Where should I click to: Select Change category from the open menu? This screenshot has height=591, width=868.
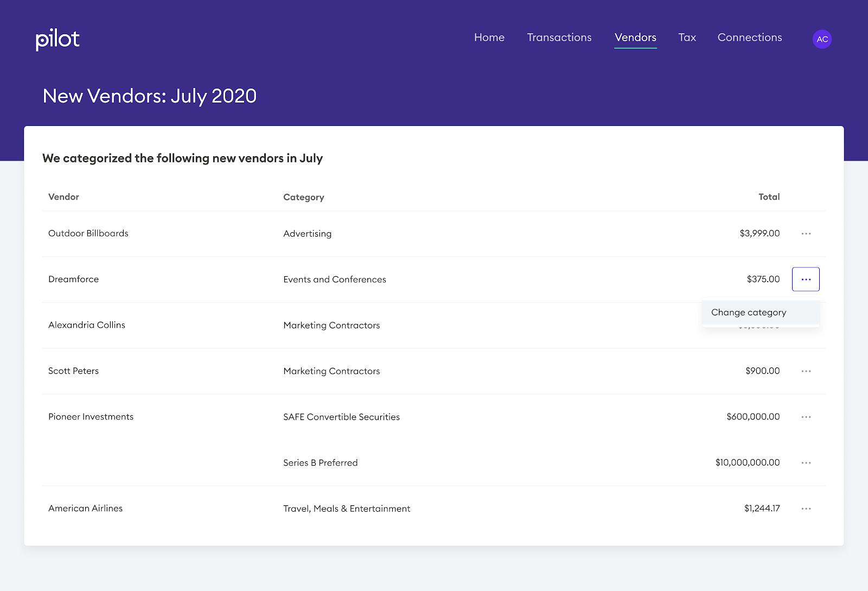click(748, 312)
